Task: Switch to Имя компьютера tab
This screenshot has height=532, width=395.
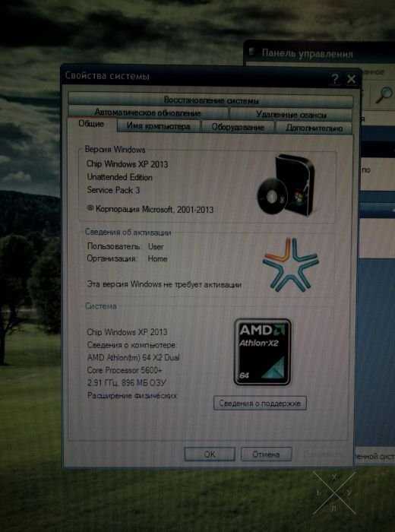Action: pyautogui.click(x=159, y=127)
